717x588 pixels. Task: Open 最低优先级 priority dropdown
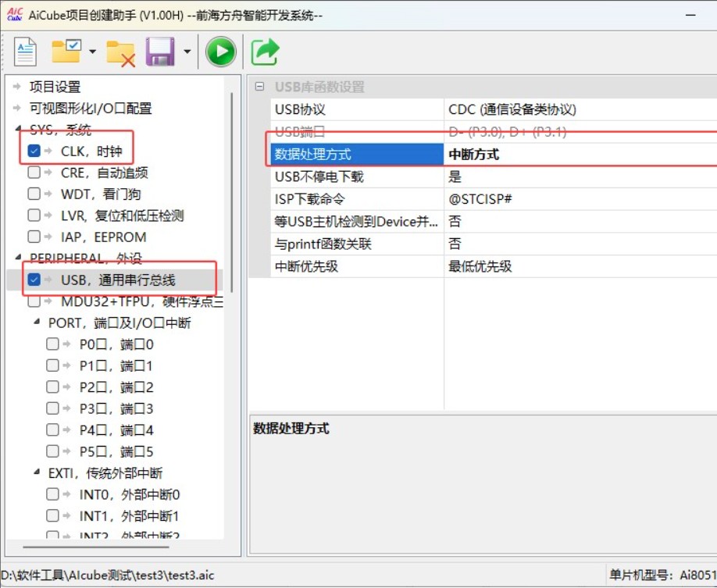pos(581,266)
